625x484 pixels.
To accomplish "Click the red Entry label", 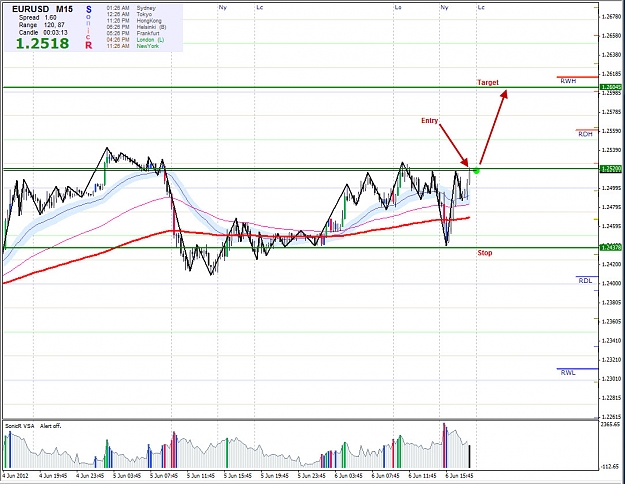I will (429, 120).
